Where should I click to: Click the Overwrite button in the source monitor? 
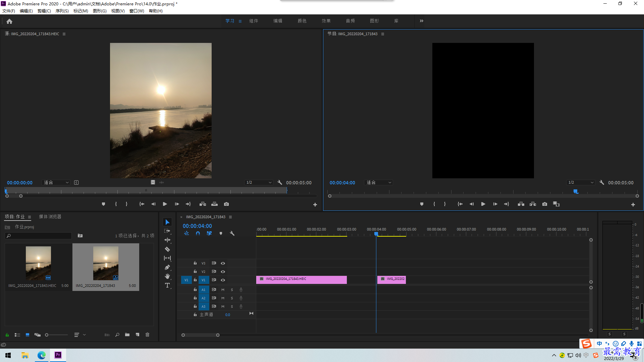coord(215,204)
